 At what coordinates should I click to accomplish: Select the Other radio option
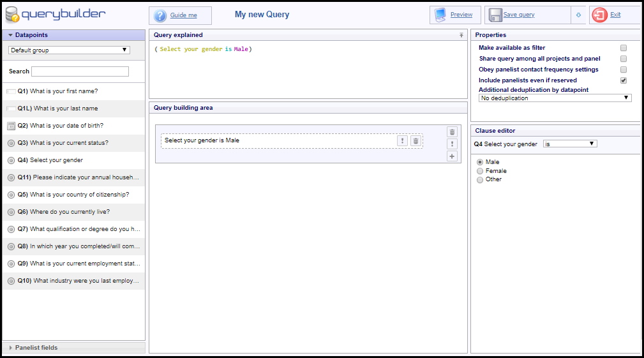click(480, 180)
